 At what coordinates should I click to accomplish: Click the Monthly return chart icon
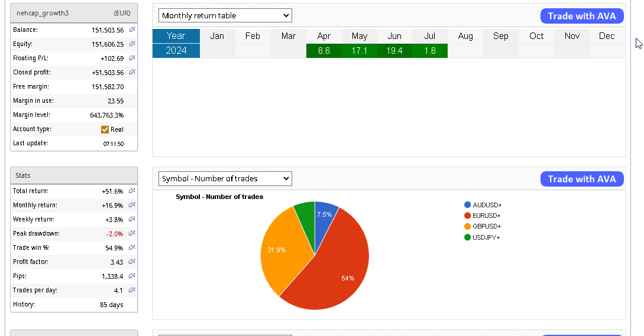[x=132, y=205]
